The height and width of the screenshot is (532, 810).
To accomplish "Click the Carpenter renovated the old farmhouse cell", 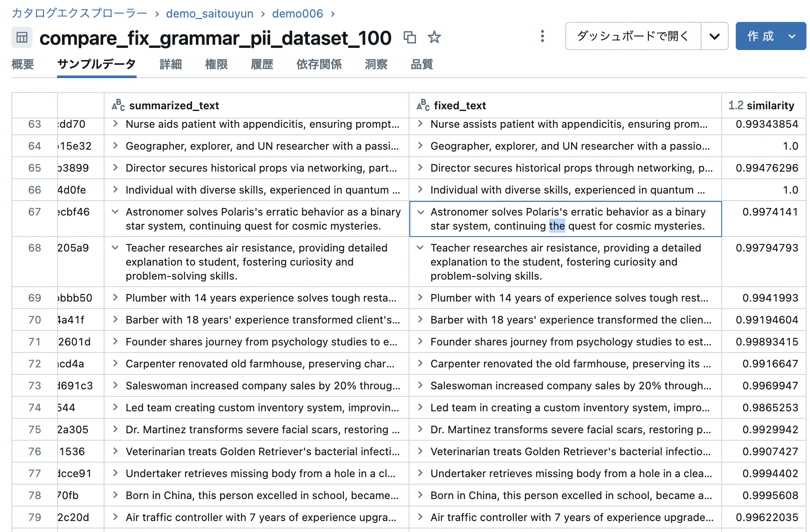I will pyautogui.click(x=565, y=364).
